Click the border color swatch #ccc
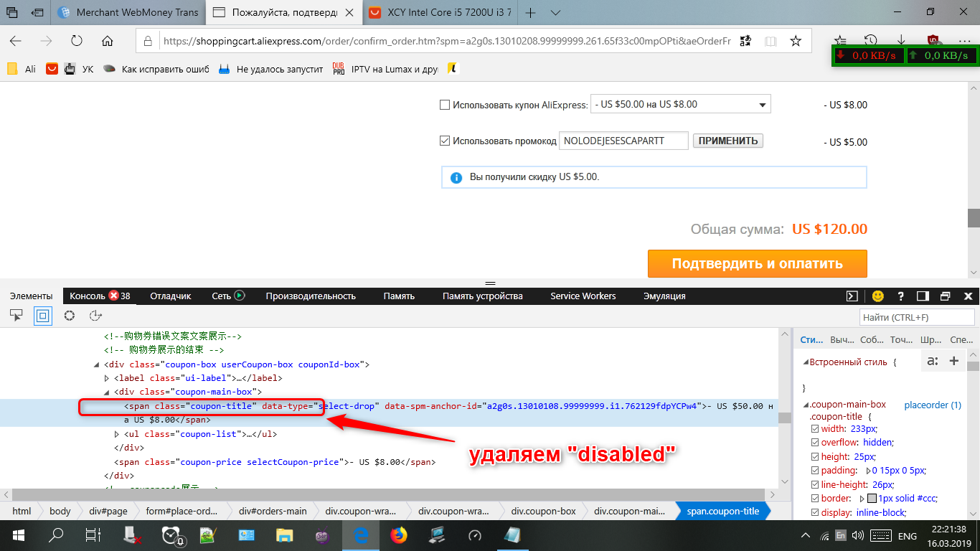 point(872,498)
